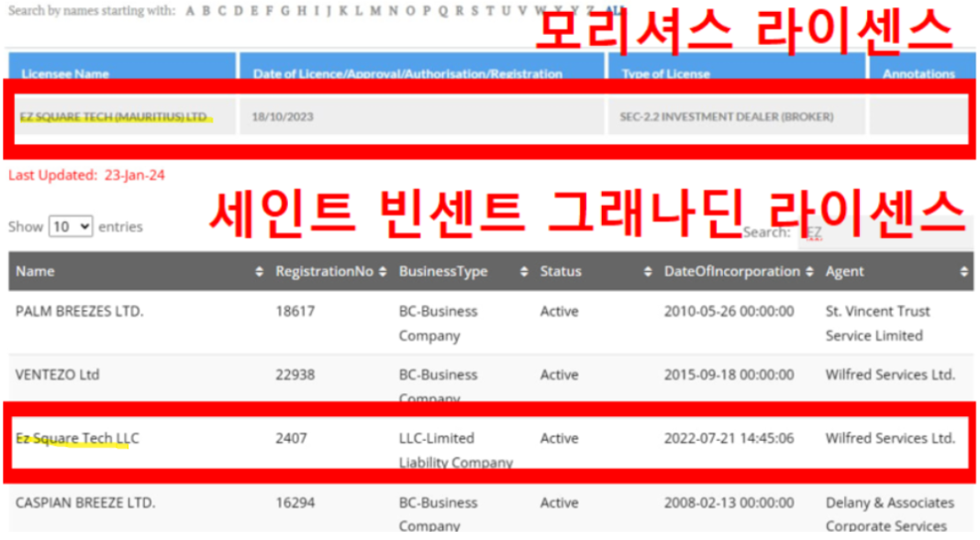Click Wilfred Services Ltd. in the VENTEZO row

click(890, 375)
